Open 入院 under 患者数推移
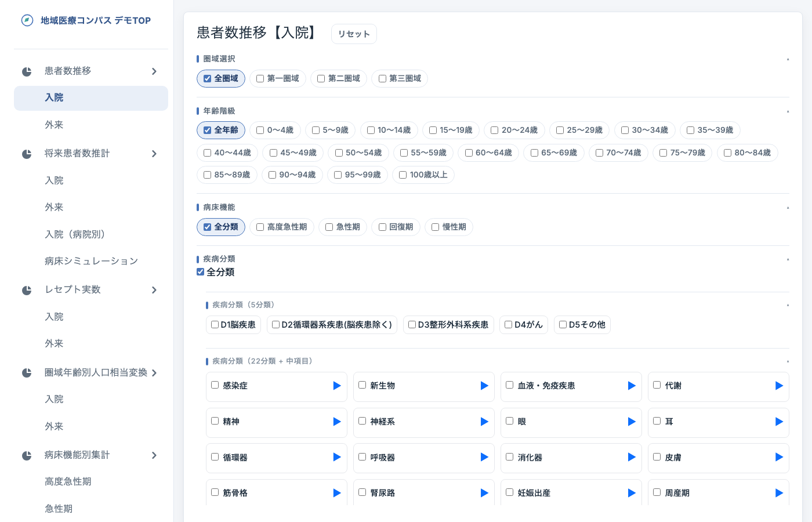This screenshot has width=812, height=522. click(91, 98)
